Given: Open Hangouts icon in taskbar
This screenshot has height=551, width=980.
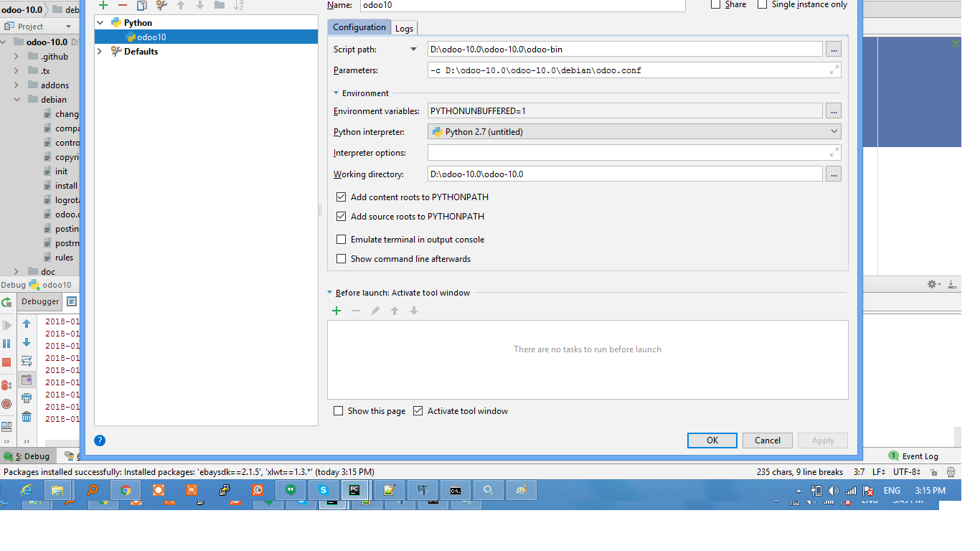Looking at the screenshot, I should pos(291,490).
